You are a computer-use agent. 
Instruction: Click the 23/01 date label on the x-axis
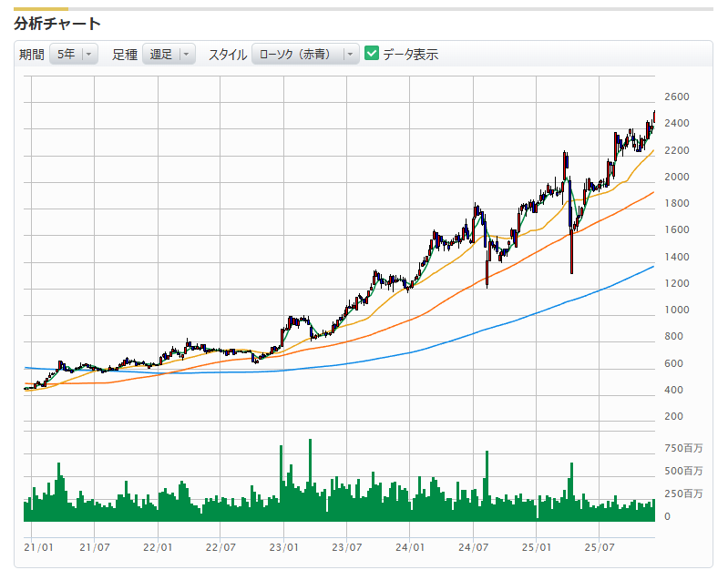(x=284, y=547)
